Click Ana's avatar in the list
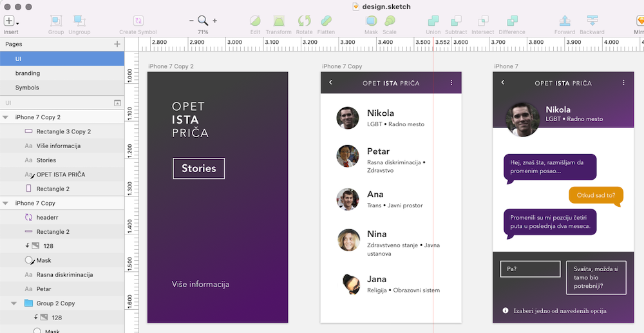Viewport: 644px width, 333px height. pos(348,200)
